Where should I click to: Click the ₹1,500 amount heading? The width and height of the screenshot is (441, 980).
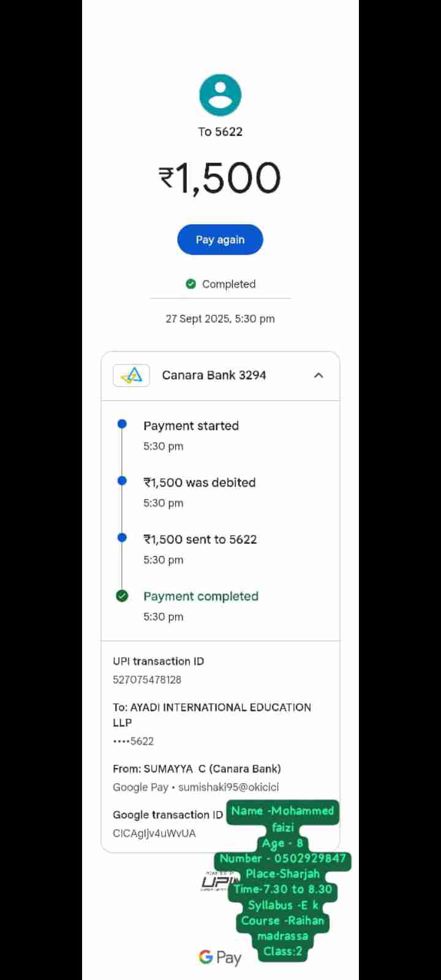[220, 178]
